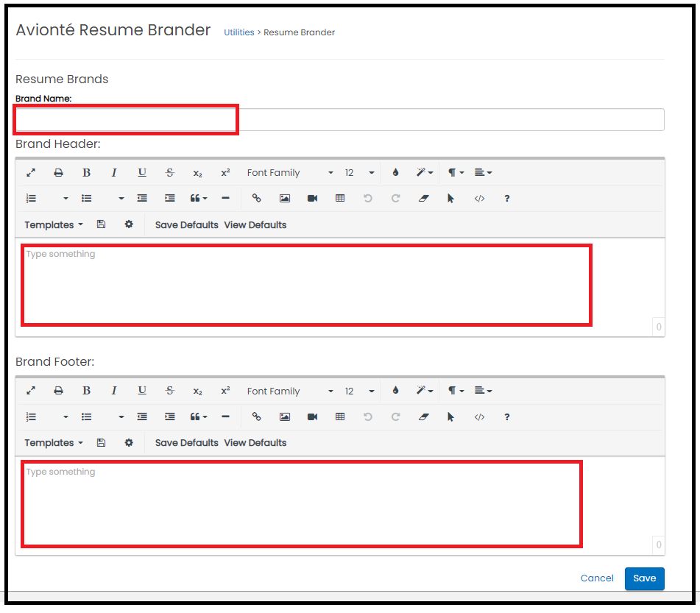Open Templates dropdown in Brand Footer toolbar
The height and width of the screenshot is (613, 700).
tap(54, 443)
